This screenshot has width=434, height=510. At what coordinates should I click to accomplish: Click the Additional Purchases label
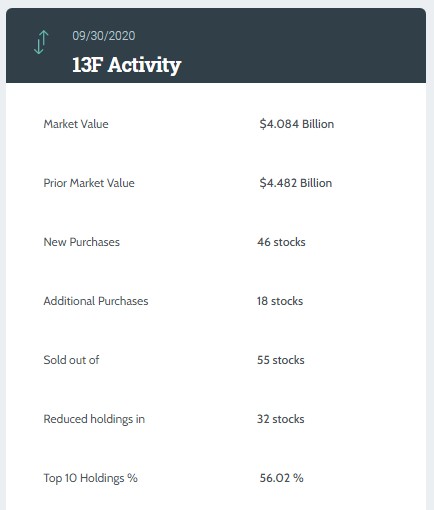click(96, 301)
